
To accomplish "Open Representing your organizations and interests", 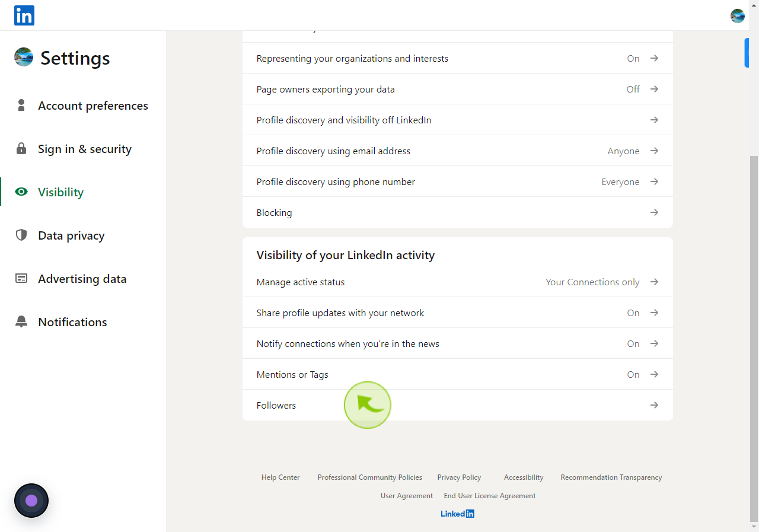I will click(x=458, y=58).
